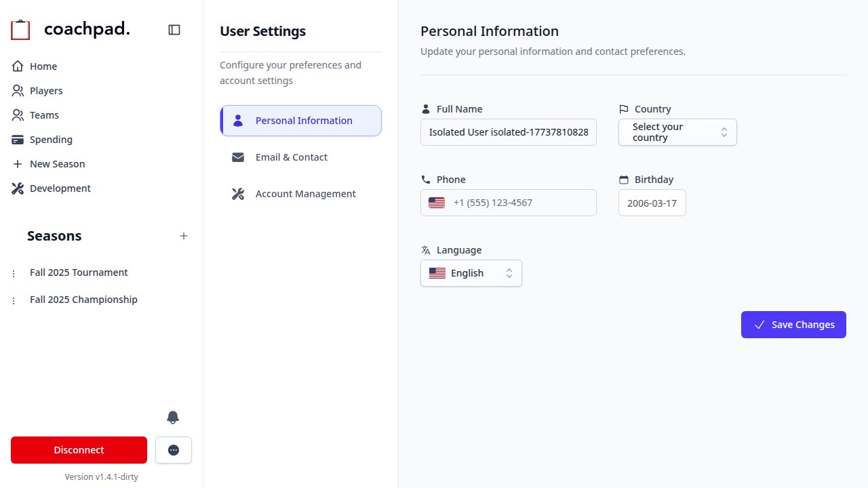This screenshot has width=868, height=488.
Task: Open Account Management settings tab
Action: click(x=305, y=194)
